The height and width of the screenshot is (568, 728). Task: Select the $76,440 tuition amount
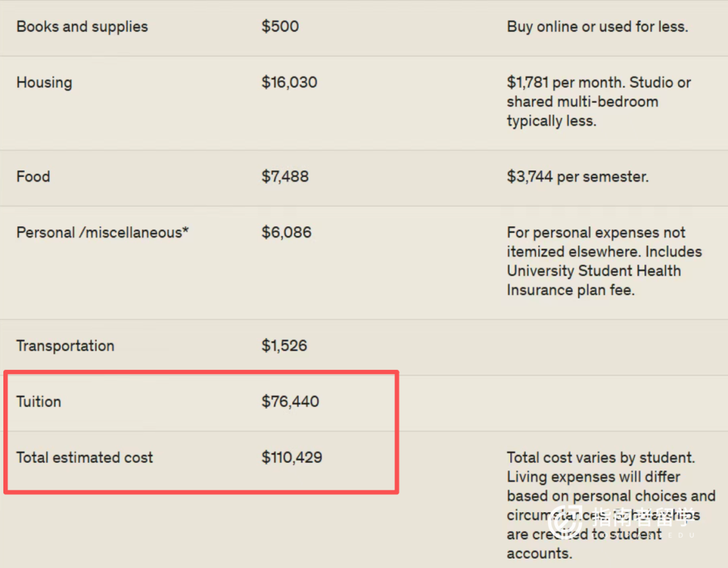(x=291, y=402)
